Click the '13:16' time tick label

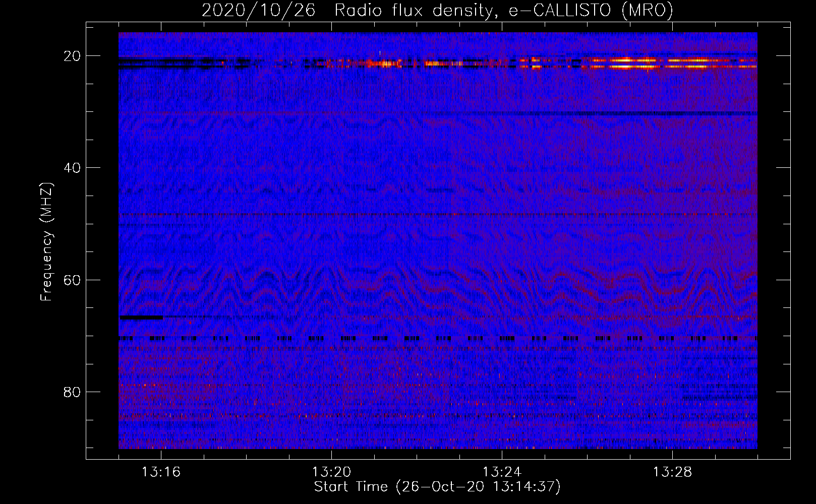click(161, 472)
